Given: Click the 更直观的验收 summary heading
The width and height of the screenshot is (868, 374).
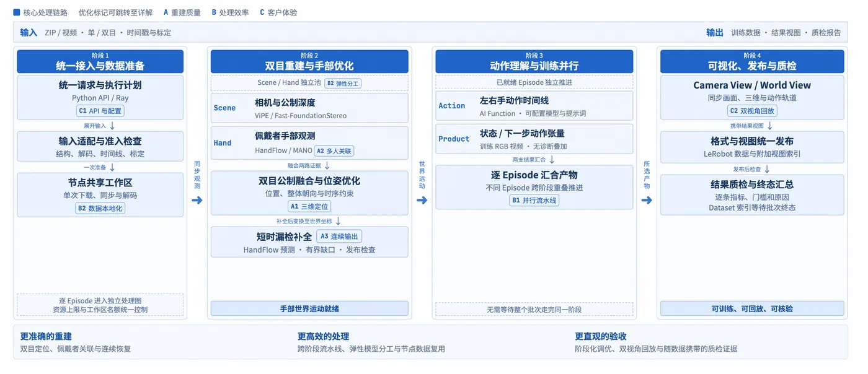Looking at the screenshot, I should [601, 336].
